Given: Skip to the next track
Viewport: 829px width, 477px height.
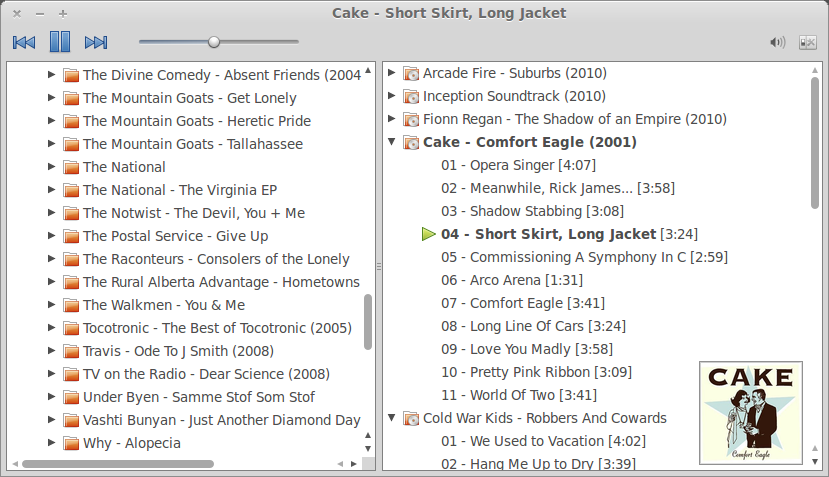Looking at the screenshot, I should coord(96,42).
